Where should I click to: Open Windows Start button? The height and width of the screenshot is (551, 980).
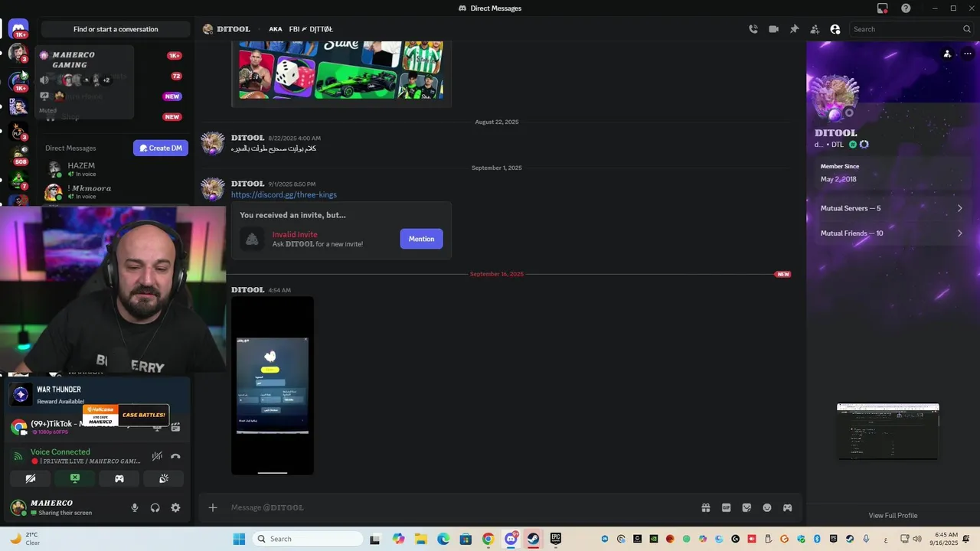[x=239, y=539]
